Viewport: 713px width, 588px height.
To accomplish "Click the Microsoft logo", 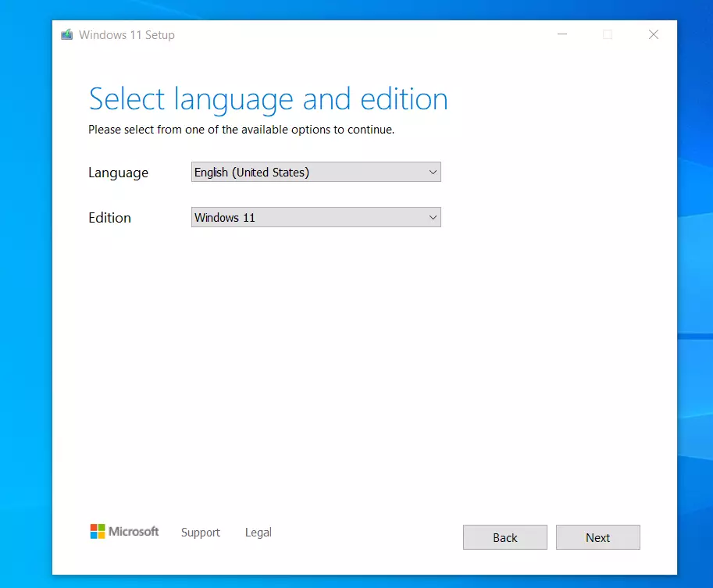I will click(125, 531).
